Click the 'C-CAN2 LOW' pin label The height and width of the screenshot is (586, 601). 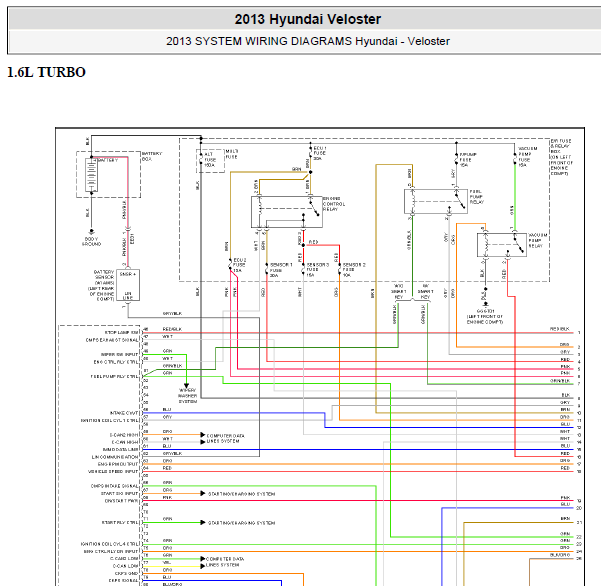click(124, 558)
